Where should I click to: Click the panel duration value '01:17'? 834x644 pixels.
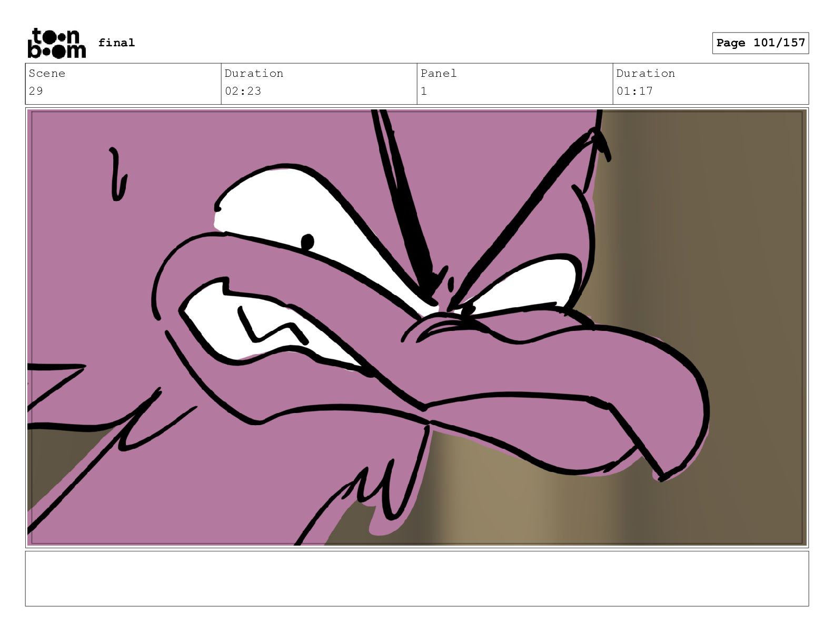634,91
